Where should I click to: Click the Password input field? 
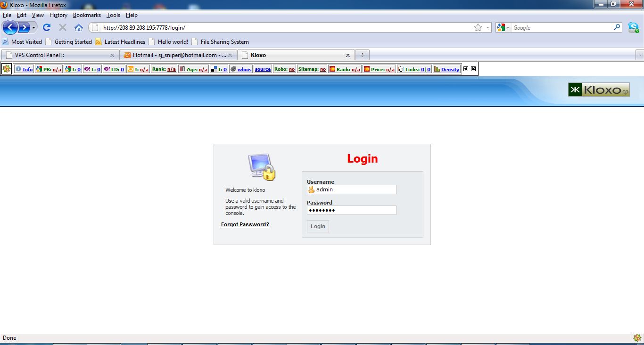[x=351, y=210]
